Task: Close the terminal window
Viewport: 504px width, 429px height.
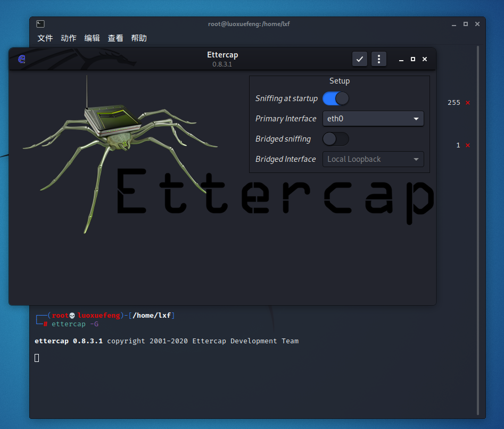Action: click(x=477, y=24)
